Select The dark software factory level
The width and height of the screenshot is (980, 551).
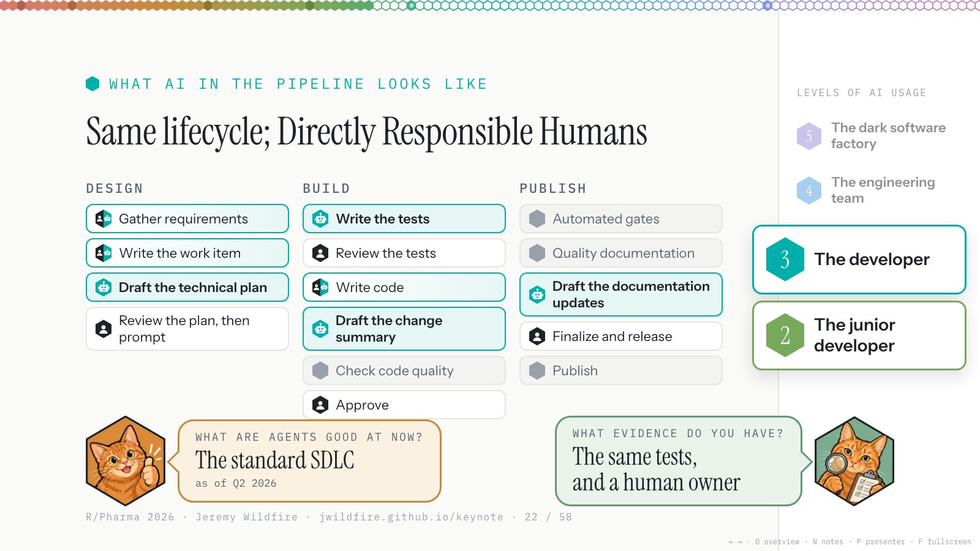[873, 136]
